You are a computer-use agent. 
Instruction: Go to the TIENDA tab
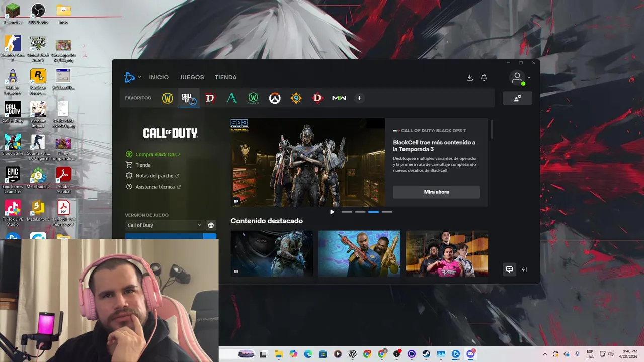tap(225, 77)
